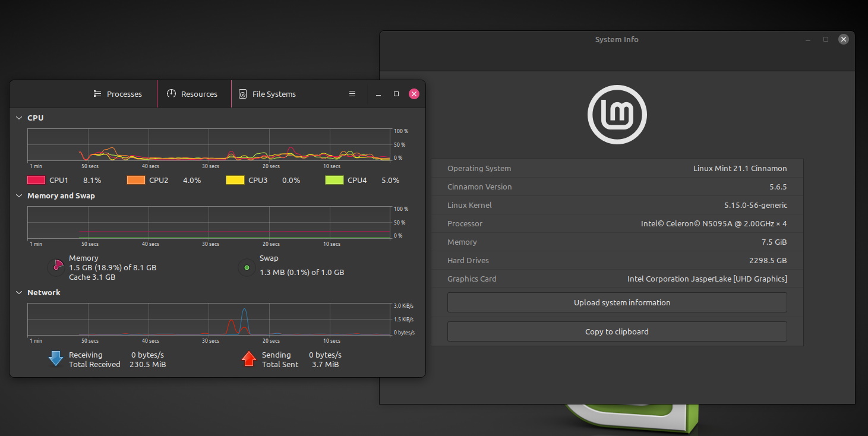
Task: Click CPU1 usage value 8.1%
Action: pyautogui.click(x=92, y=180)
